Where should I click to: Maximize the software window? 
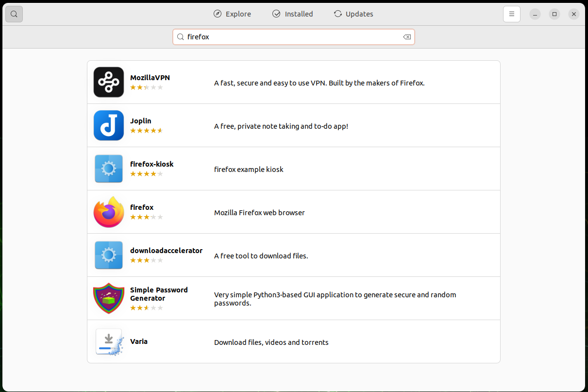(554, 14)
